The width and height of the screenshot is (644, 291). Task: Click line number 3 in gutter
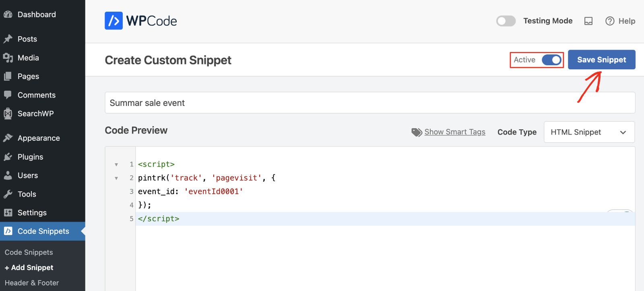point(131,191)
